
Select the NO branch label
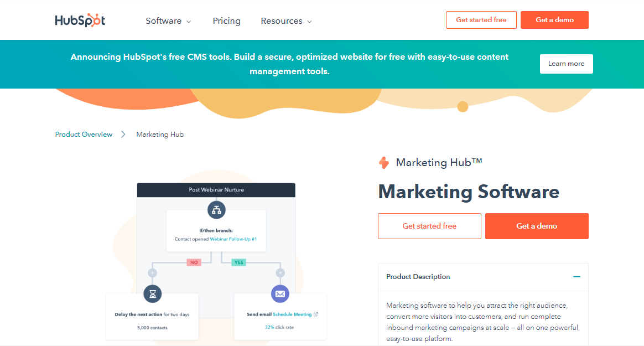[193, 261]
